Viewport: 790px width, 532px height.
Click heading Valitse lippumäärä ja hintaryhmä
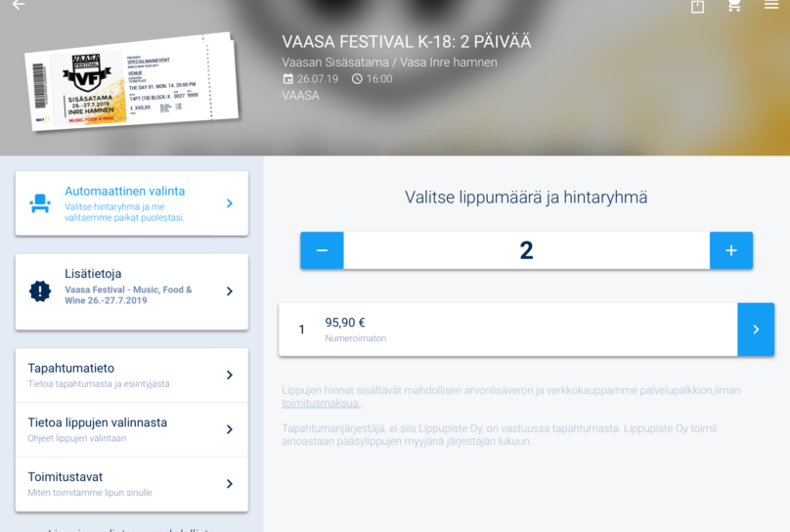click(526, 198)
